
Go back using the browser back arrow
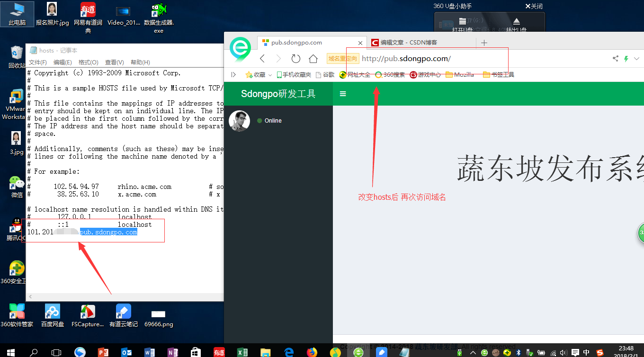click(262, 59)
